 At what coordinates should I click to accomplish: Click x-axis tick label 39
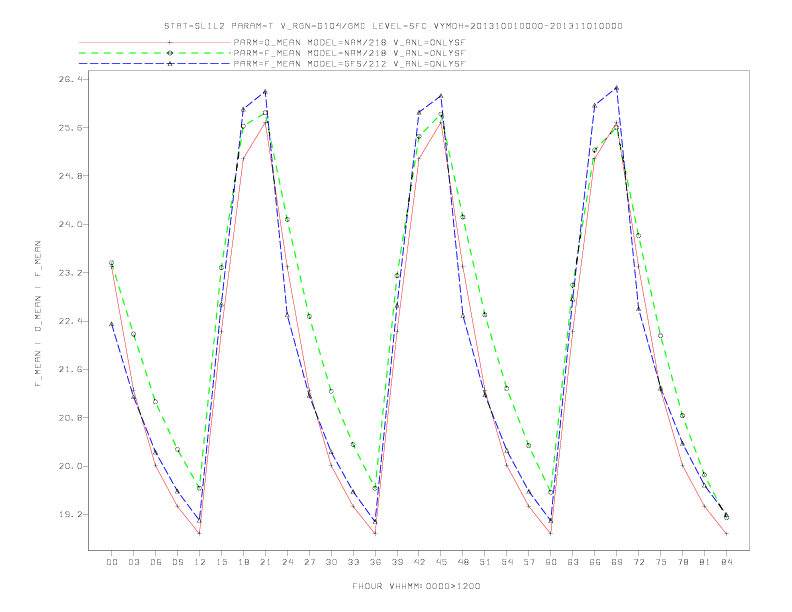(397, 562)
